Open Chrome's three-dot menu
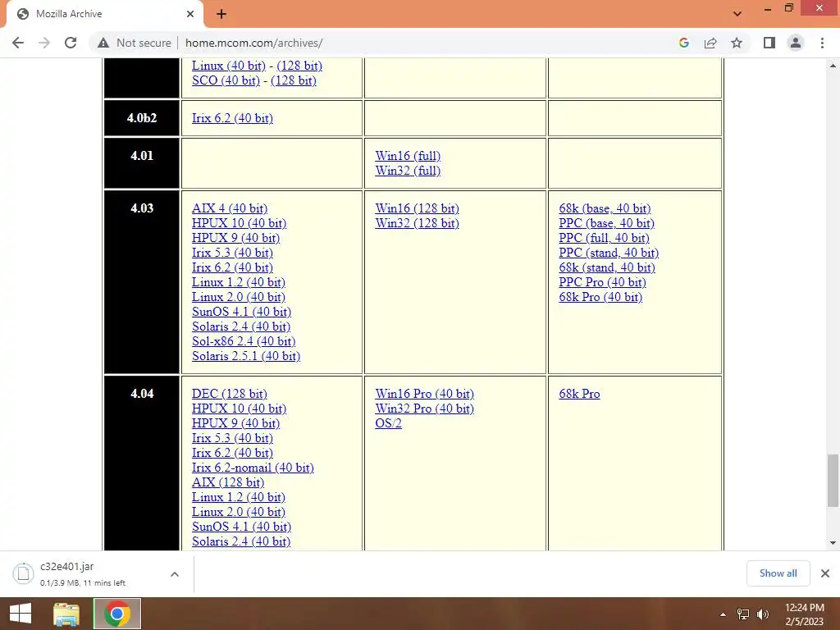This screenshot has width=840, height=630. pyautogui.click(x=822, y=43)
